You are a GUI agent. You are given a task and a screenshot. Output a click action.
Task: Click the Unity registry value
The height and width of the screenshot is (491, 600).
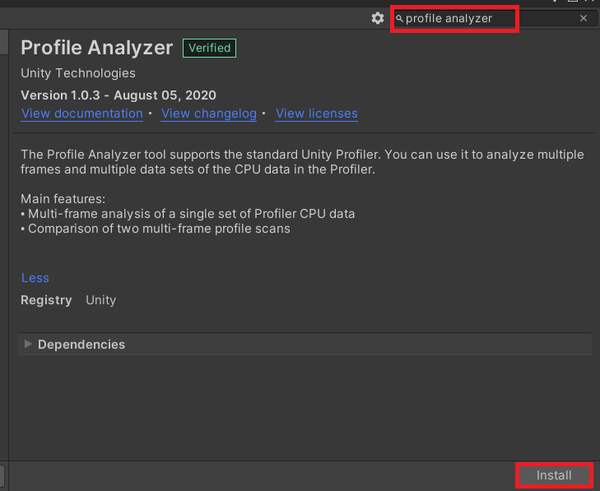click(x=101, y=300)
